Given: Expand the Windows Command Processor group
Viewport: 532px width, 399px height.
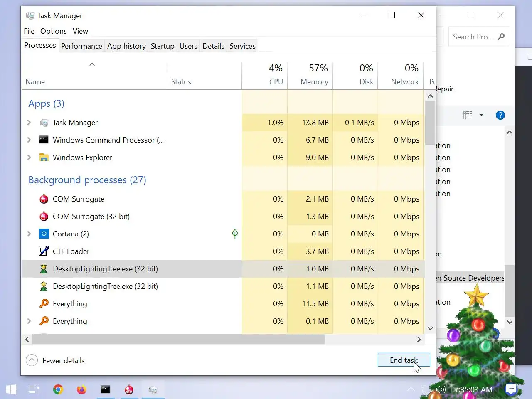Looking at the screenshot, I should (29, 140).
